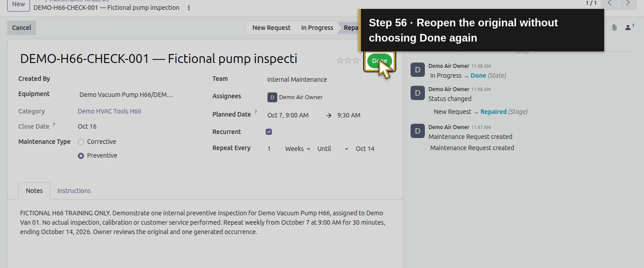
Task: Click the New button
Action: pyautogui.click(x=18, y=4)
